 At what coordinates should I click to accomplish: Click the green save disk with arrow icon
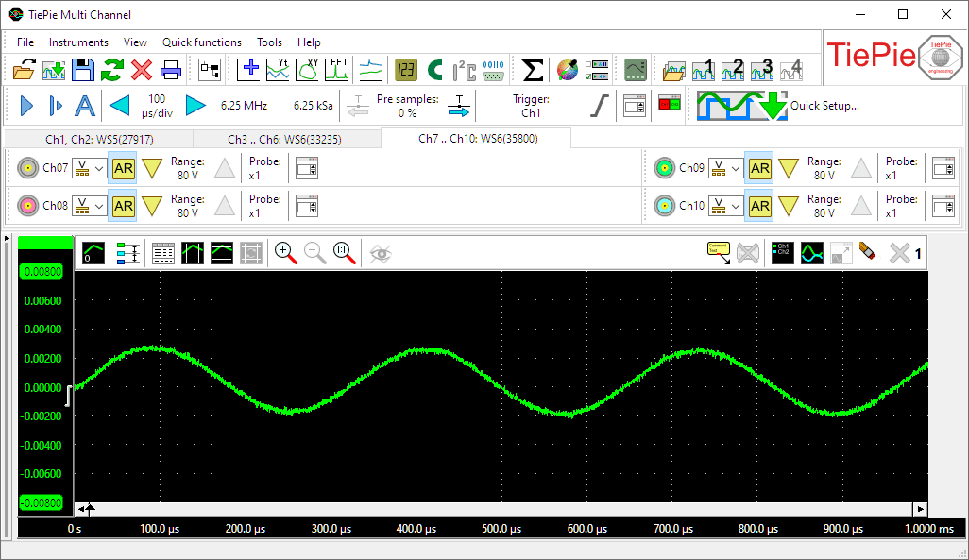54,69
